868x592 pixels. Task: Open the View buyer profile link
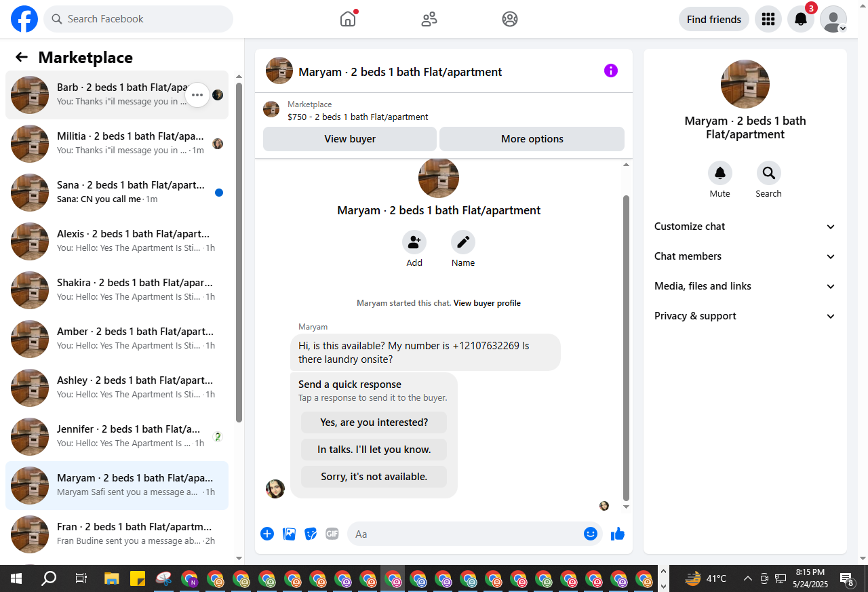pyautogui.click(x=487, y=303)
